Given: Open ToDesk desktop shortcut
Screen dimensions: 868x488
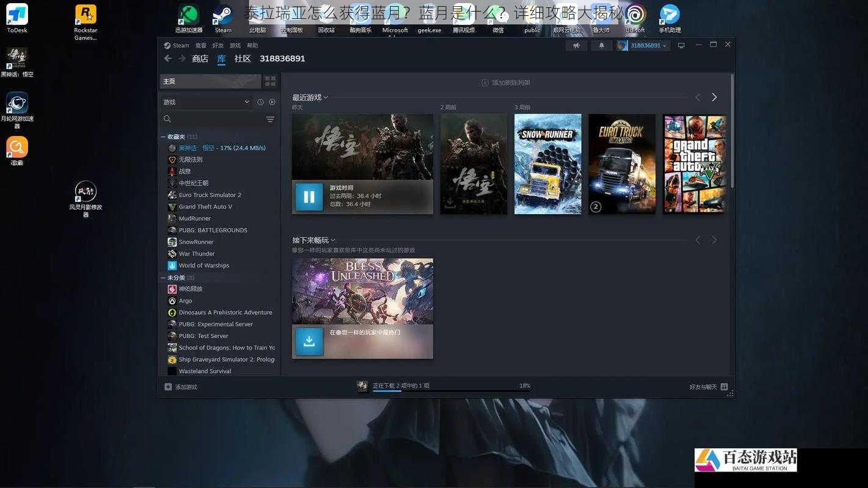Looking at the screenshot, I should coord(17,18).
